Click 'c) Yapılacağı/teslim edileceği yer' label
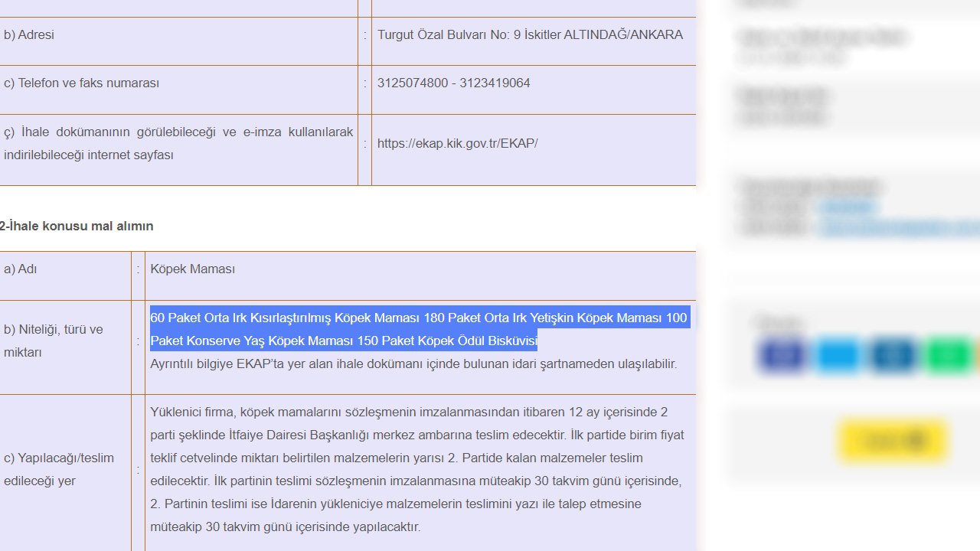 pyautogui.click(x=59, y=469)
